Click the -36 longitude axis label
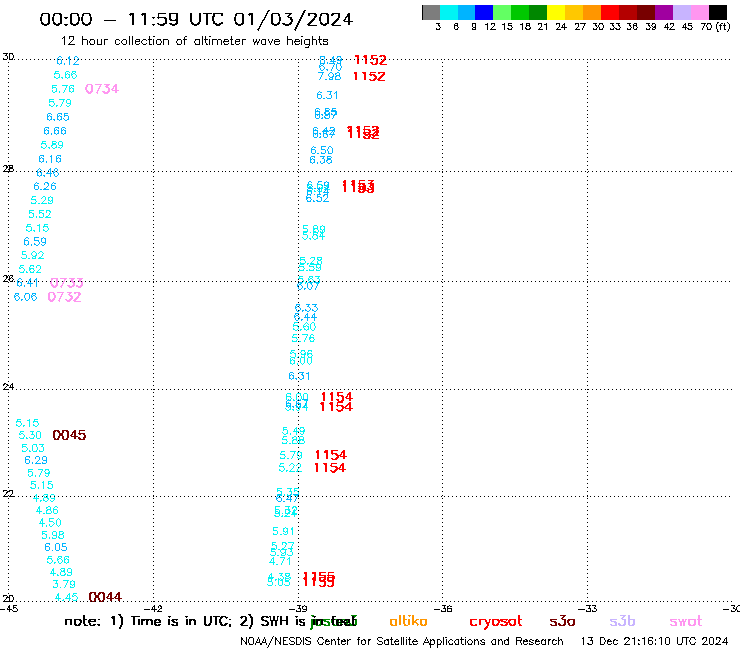The height and width of the screenshot is (650, 740). (443, 609)
